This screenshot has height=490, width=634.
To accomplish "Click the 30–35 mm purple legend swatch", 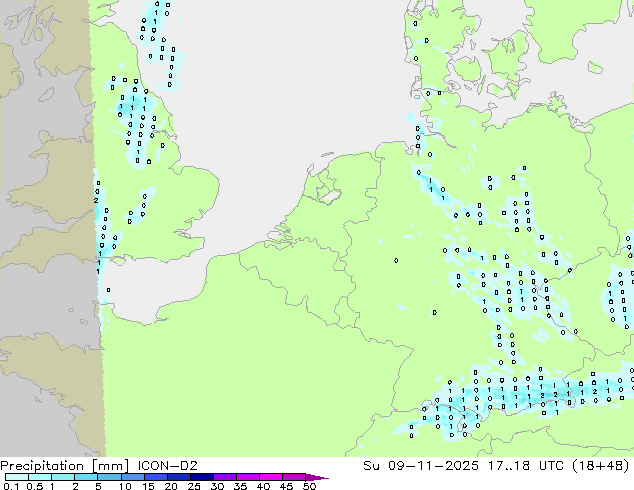I will click(224, 477).
